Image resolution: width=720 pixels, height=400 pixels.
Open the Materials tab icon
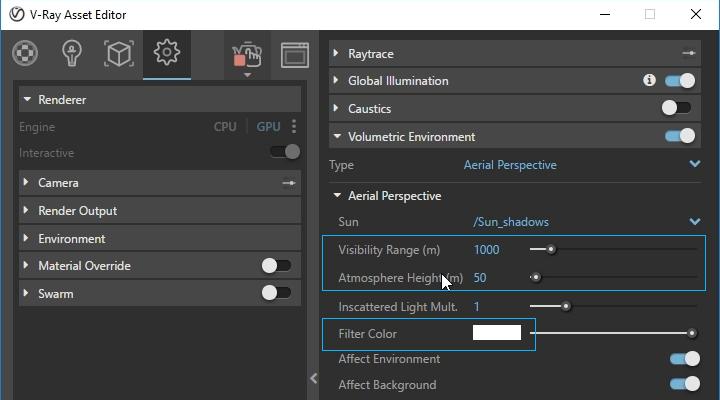(25, 52)
